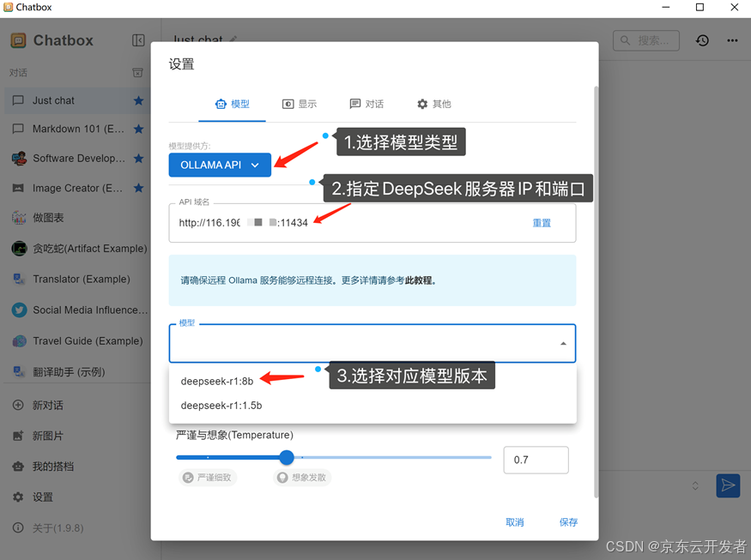Unstar the Image Creator conversation
Screen dimensions: 751x560
pos(139,188)
